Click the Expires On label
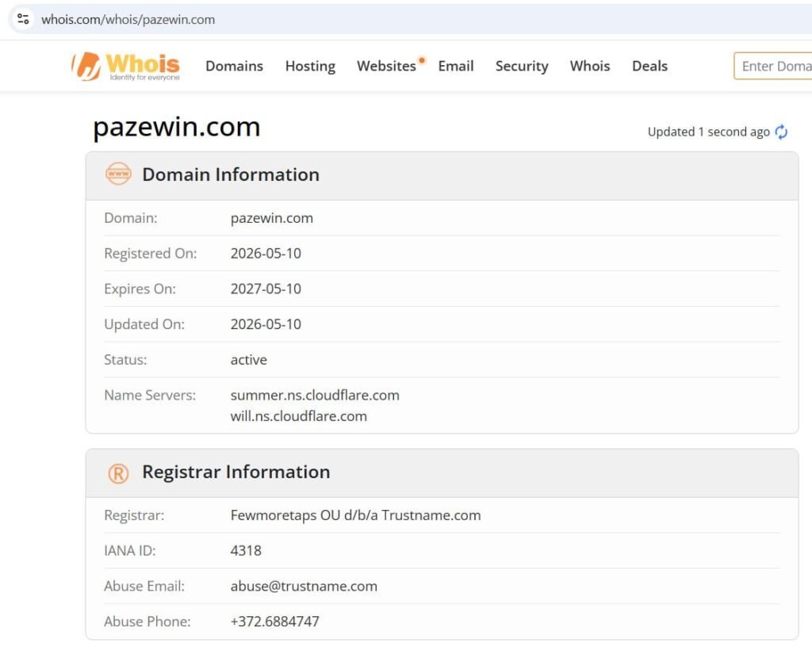Viewport: 812px width, 651px height. (x=140, y=289)
